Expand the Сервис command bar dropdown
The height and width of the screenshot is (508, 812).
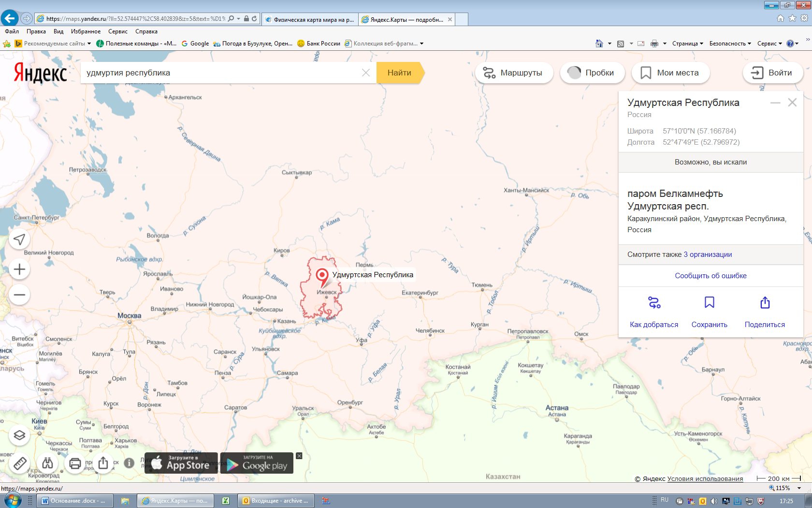[769, 44]
